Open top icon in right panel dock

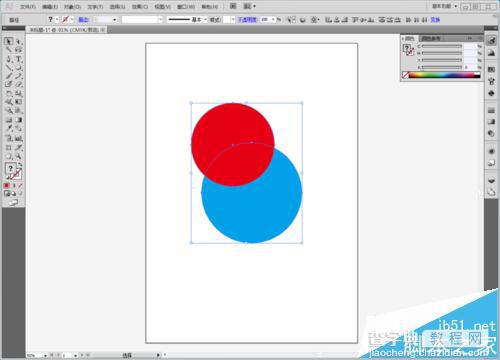[x=491, y=41]
